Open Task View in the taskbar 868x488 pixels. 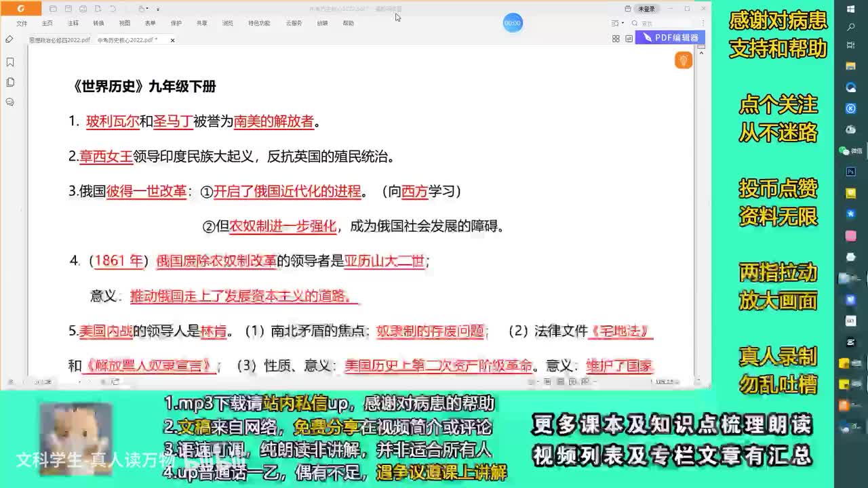point(851,45)
